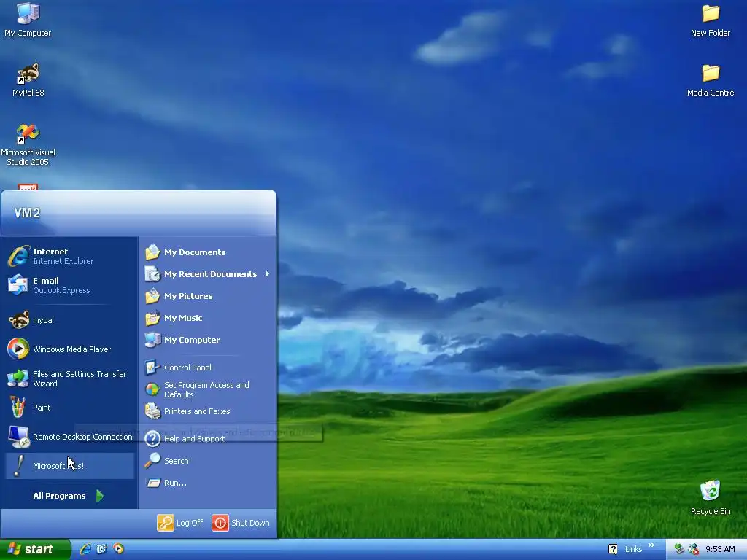Click the Log Off button
The image size is (747, 560).
pos(180,523)
